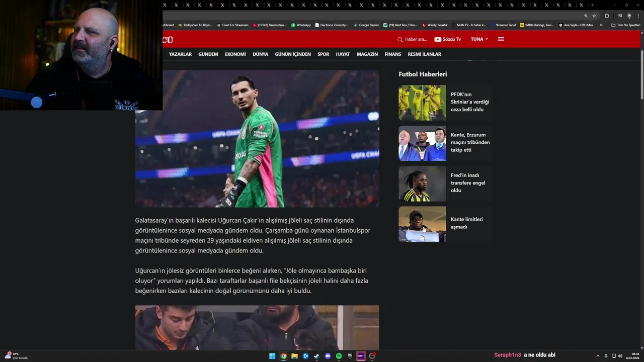644x362 pixels.
Task: Open Steam from the taskbar
Action: click(316, 356)
